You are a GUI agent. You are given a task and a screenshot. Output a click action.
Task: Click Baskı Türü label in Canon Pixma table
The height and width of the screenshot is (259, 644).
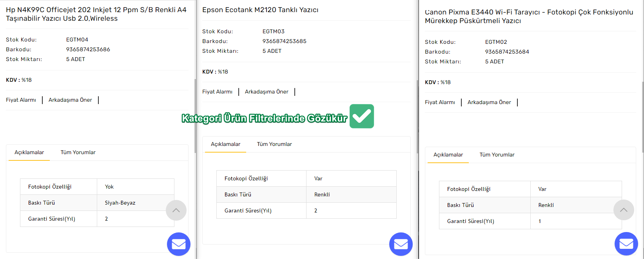pos(461,205)
